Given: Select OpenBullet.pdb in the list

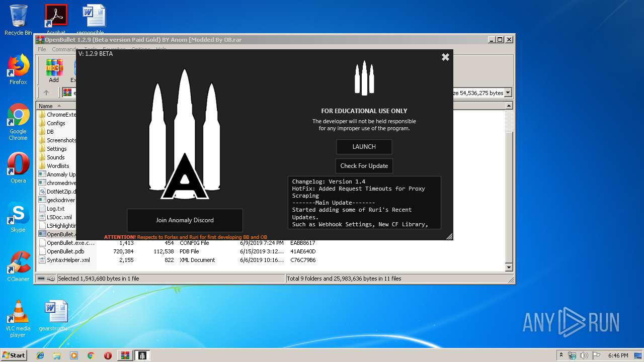Looking at the screenshot, I should (x=61, y=251).
